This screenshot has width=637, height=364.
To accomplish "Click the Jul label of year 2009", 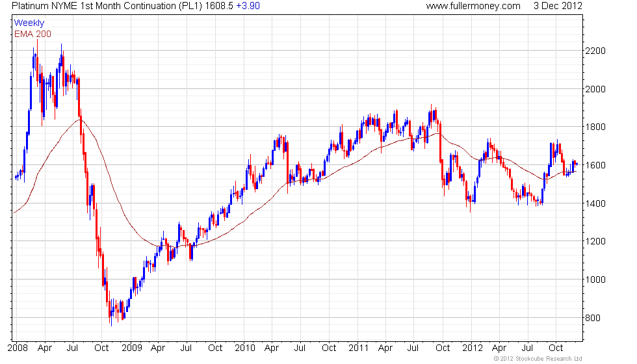I will (186, 348).
